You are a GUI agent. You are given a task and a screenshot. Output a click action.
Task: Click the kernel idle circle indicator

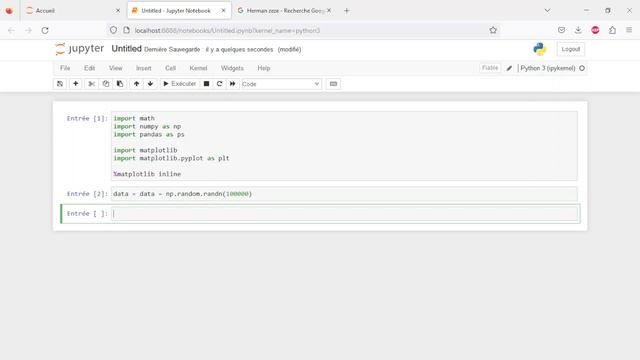(582, 68)
